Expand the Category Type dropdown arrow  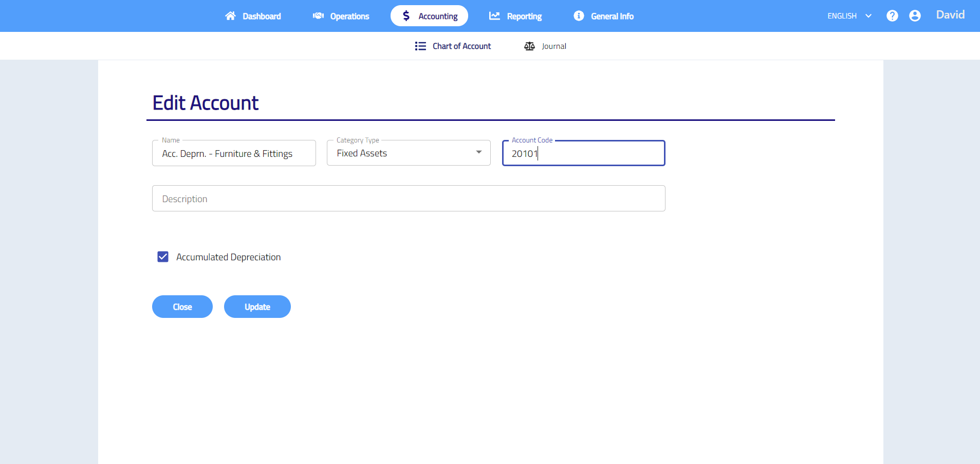point(479,152)
